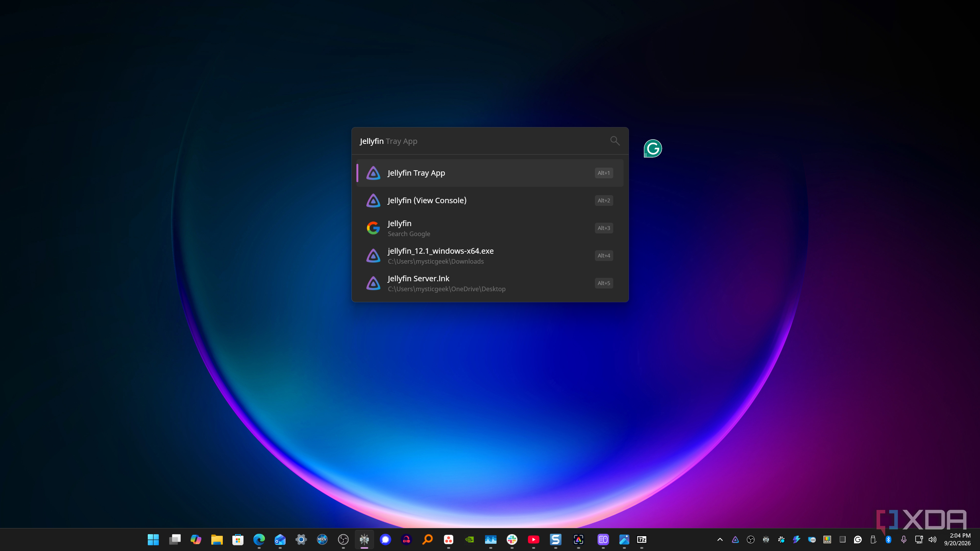
Task: Open the Jellyfin (View Console) result
Action: click(490, 201)
